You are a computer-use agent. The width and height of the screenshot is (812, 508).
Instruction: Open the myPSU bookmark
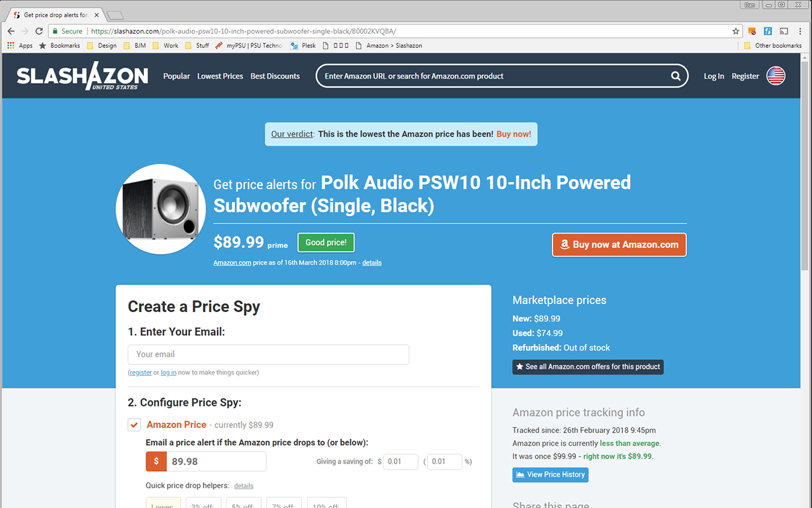[249, 46]
